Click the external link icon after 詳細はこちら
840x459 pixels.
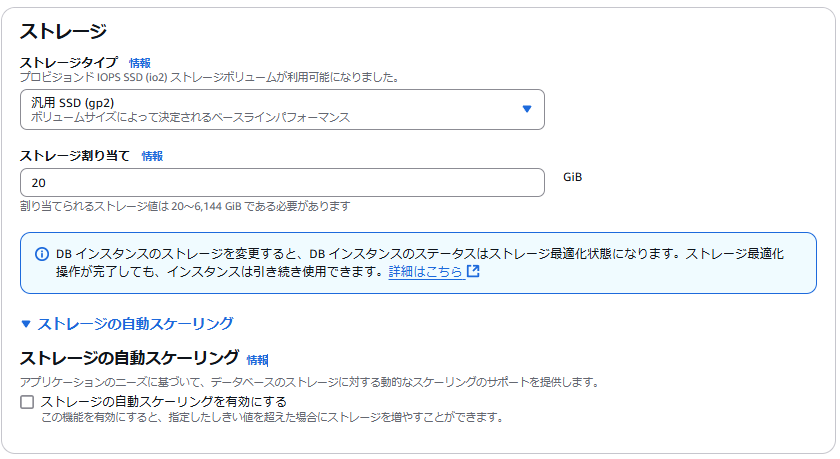tap(473, 272)
